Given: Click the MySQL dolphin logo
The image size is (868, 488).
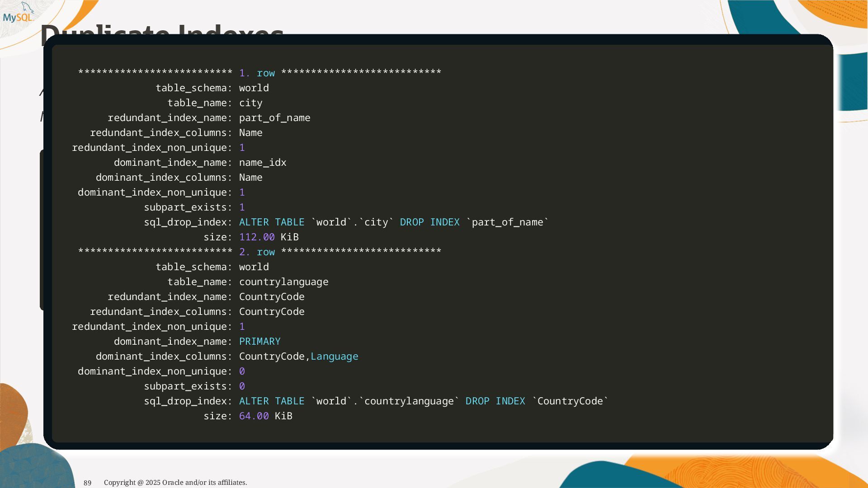Looking at the screenshot, I should 18,14.
